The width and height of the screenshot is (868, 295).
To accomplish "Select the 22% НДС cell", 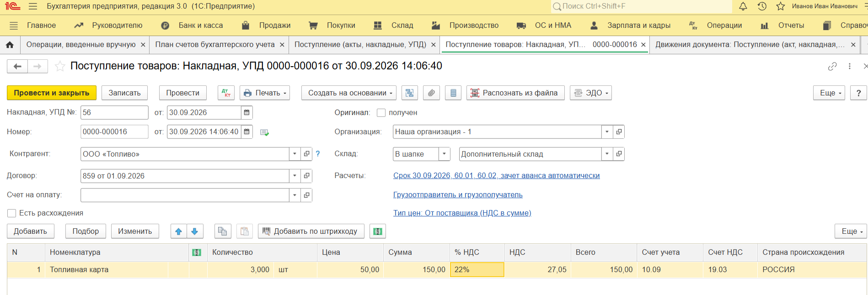I will (x=477, y=270).
